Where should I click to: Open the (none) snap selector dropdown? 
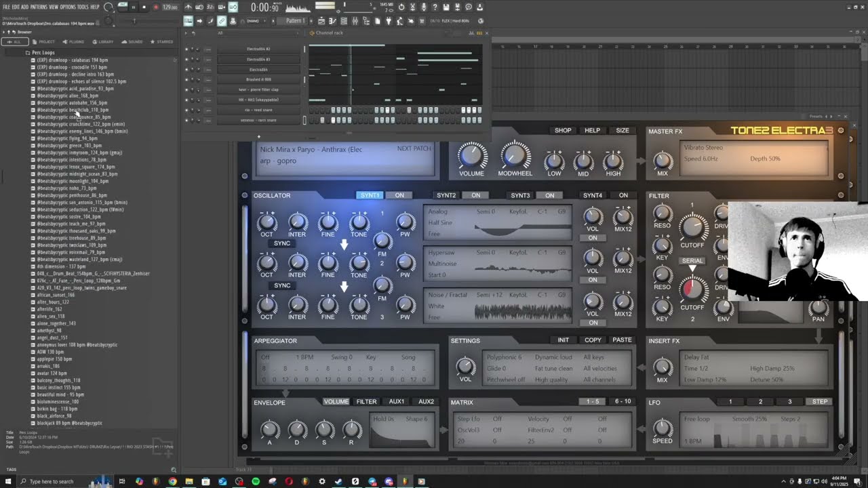[257, 21]
